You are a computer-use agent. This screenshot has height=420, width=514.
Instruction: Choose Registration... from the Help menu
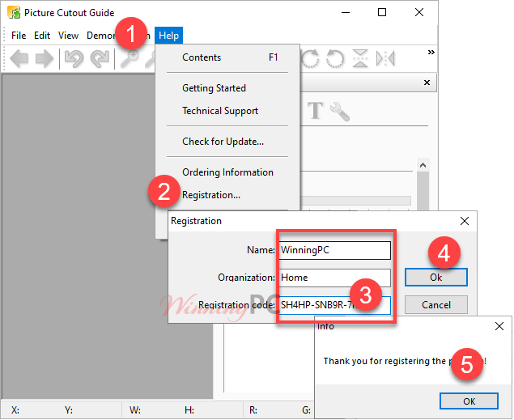click(227, 195)
